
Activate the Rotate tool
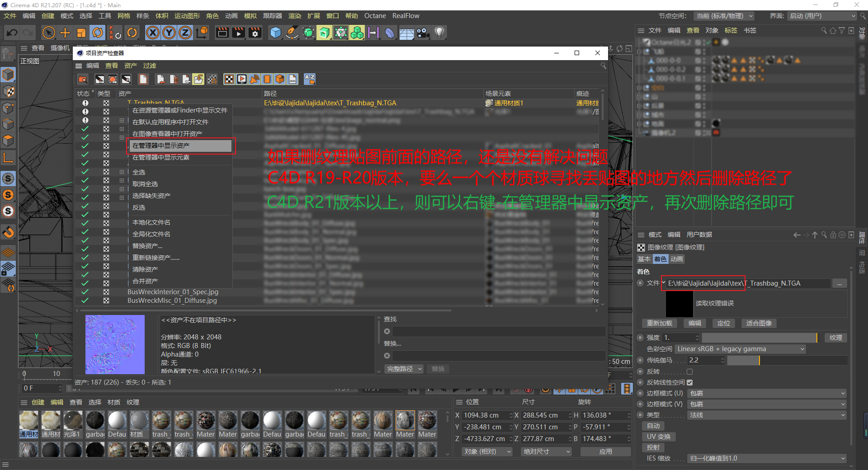tap(98, 33)
